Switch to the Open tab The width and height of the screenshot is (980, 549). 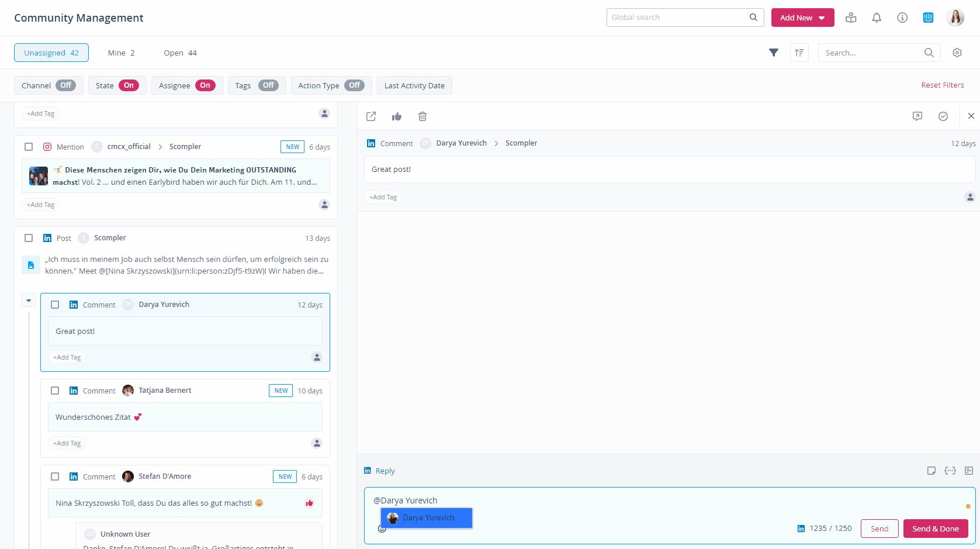(180, 53)
